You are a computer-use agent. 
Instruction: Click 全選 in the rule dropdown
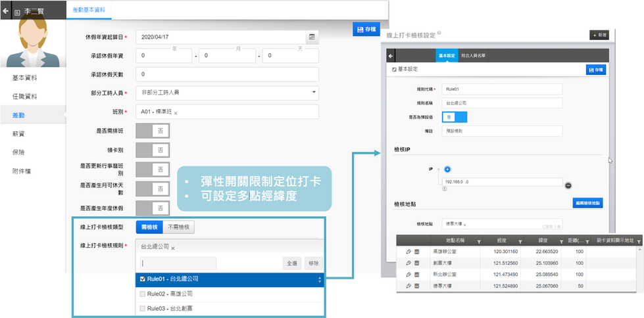(292, 263)
